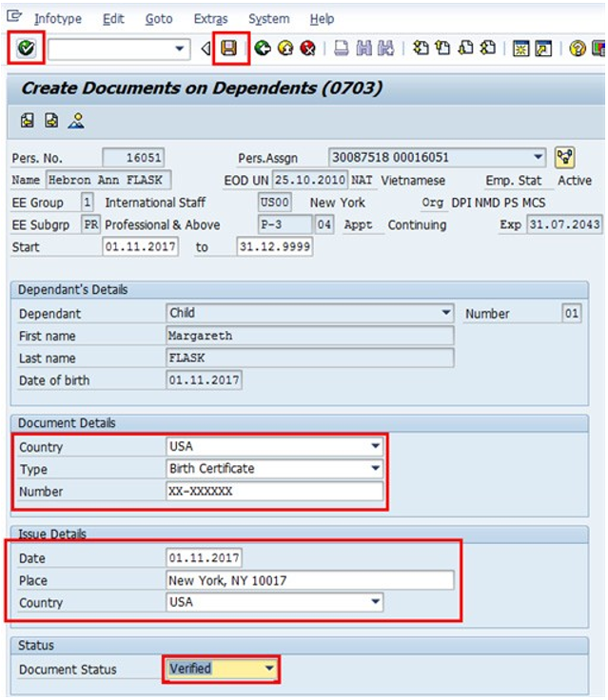Click the issue Date field
The image size is (608, 700).
point(205,557)
